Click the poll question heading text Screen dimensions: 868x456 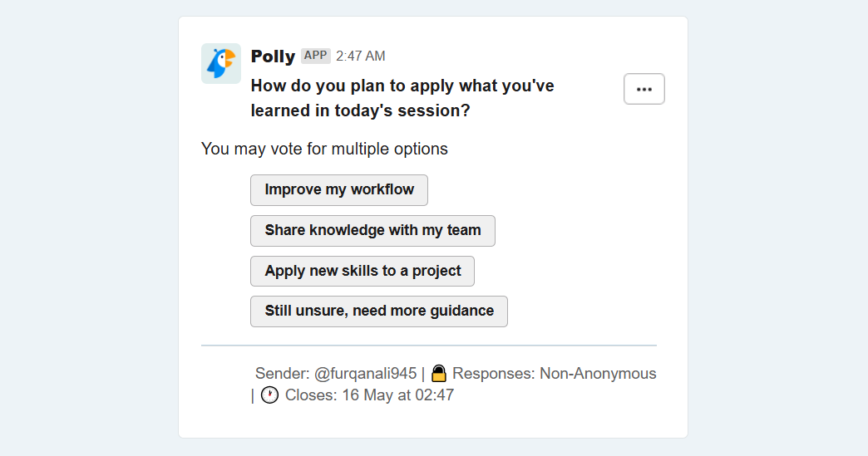point(402,98)
